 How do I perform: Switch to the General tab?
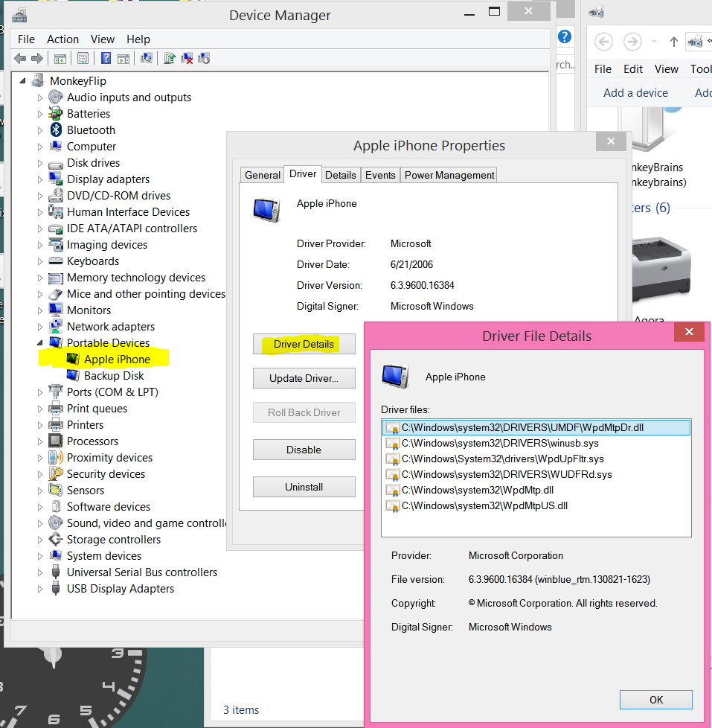(262, 175)
